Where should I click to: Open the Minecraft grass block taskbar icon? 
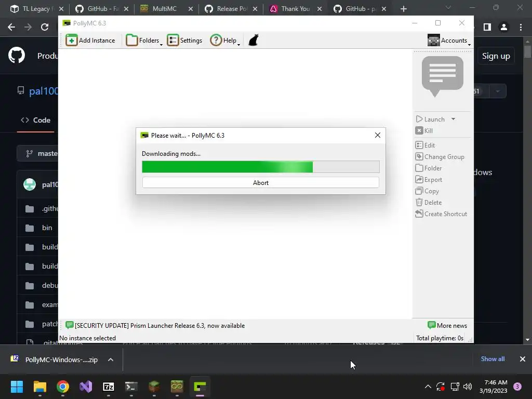154,387
